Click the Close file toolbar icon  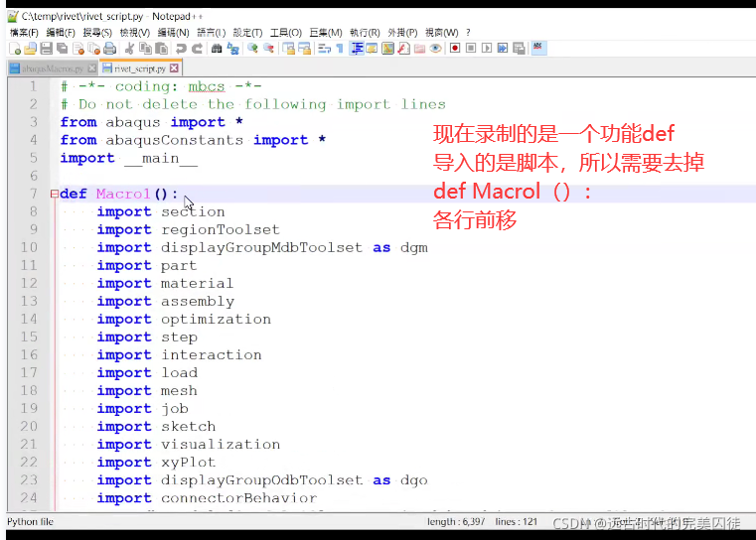click(x=78, y=49)
